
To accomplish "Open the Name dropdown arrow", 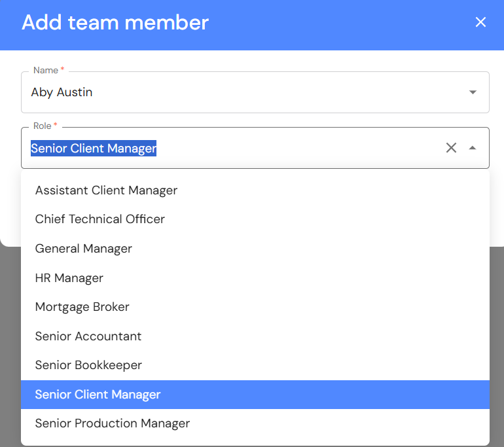I will point(473,92).
